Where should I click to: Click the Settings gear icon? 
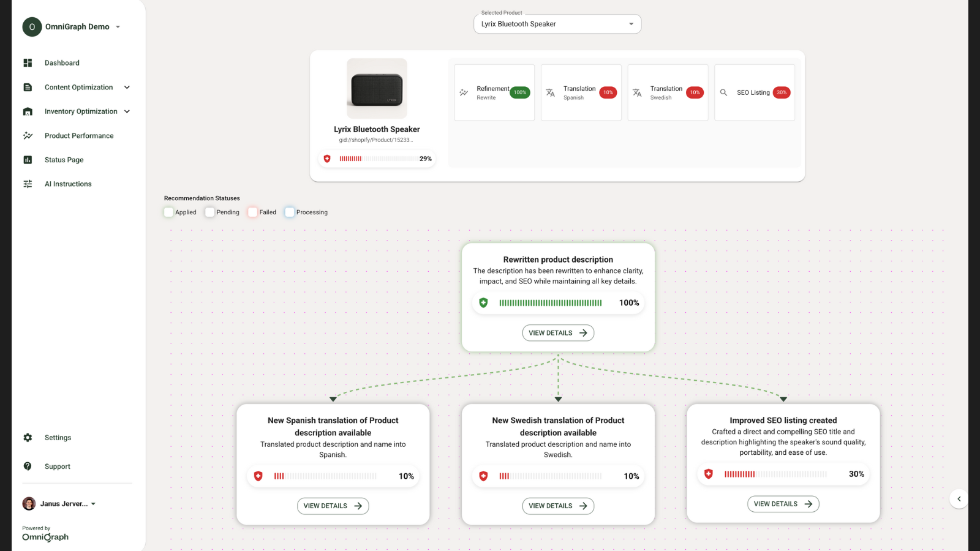click(28, 438)
